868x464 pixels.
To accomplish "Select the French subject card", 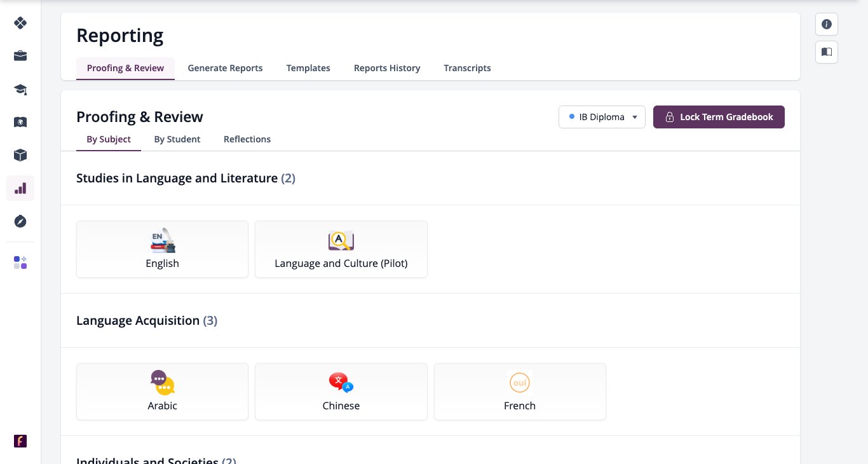I will click(x=520, y=392).
